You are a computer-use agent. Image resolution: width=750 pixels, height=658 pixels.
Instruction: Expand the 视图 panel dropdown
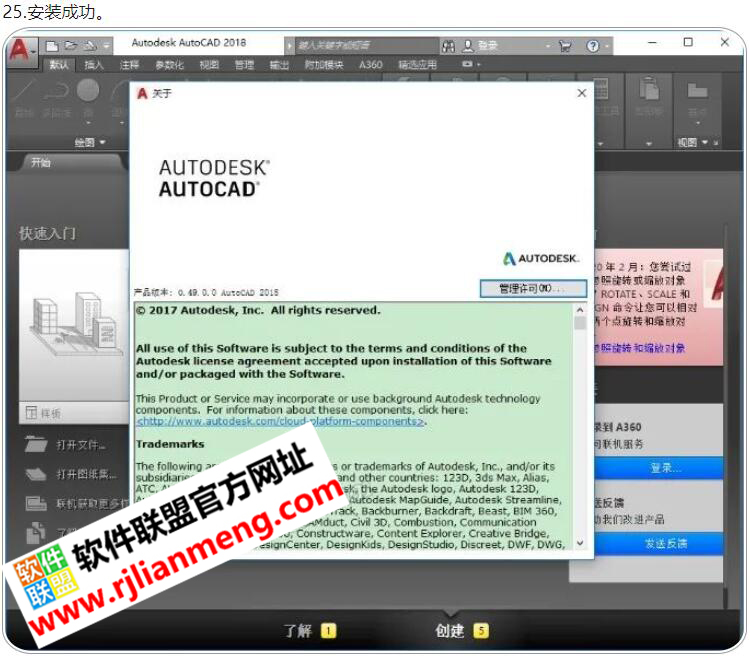[x=692, y=142]
